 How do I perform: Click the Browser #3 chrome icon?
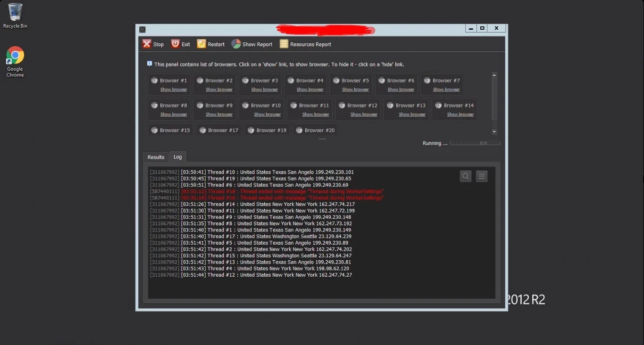click(245, 81)
